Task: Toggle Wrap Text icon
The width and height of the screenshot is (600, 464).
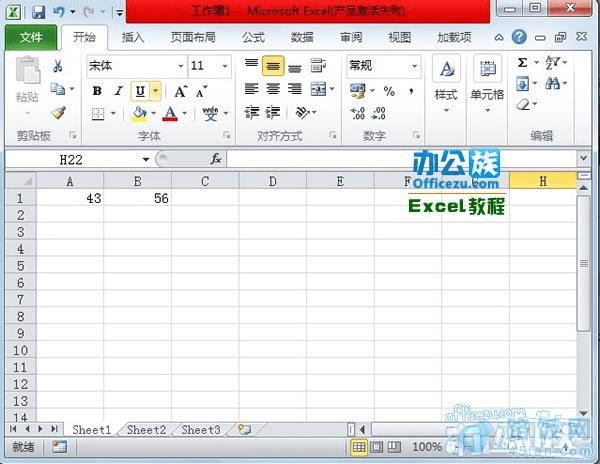Action: click(x=318, y=65)
